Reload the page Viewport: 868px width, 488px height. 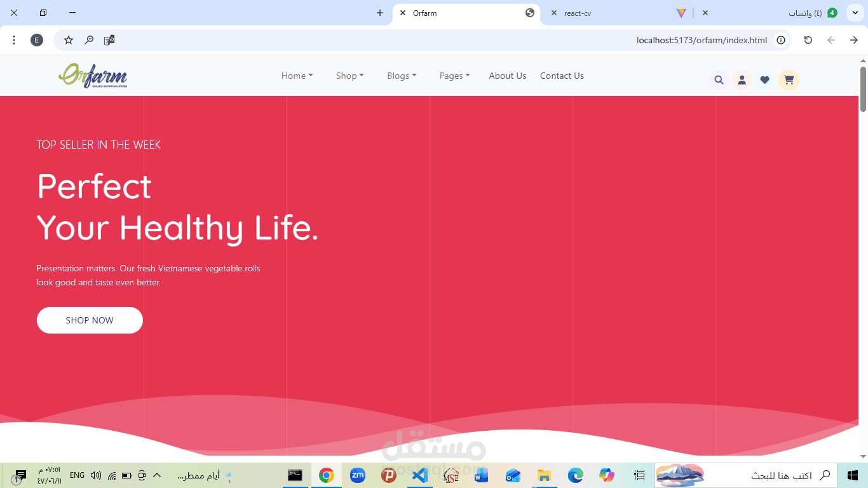[808, 40]
